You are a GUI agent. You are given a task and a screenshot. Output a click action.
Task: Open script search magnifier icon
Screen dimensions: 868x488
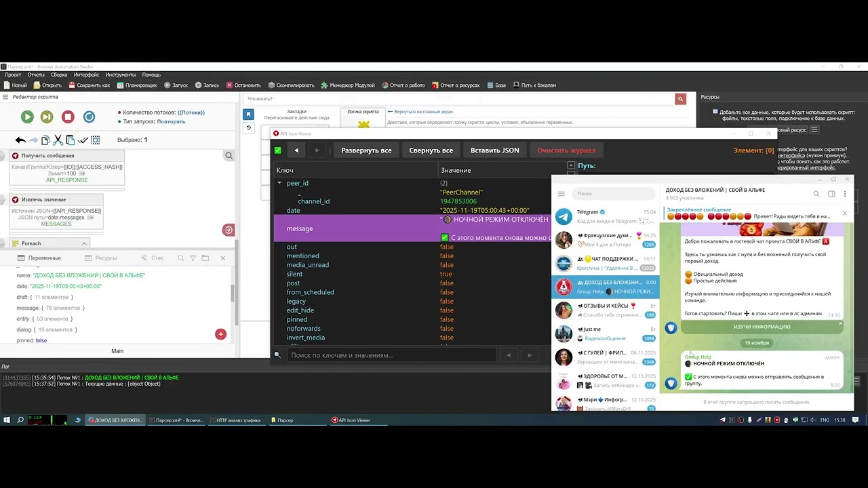point(229,156)
